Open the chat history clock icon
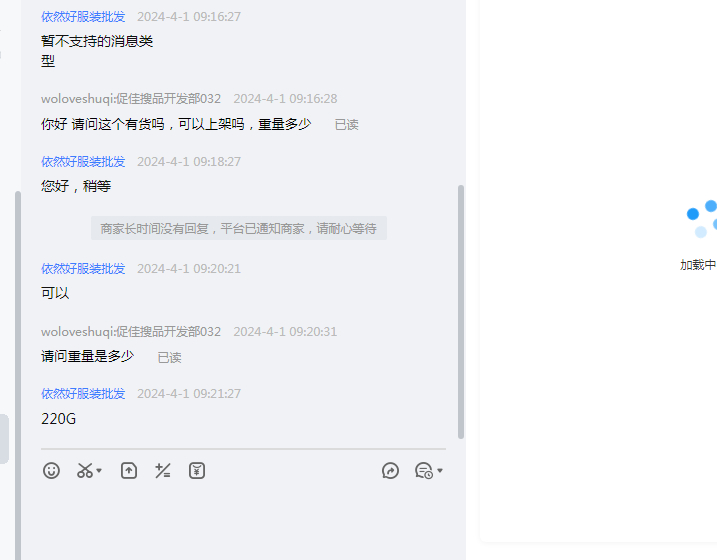Image resolution: width=717 pixels, height=560 pixels. pos(424,470)
